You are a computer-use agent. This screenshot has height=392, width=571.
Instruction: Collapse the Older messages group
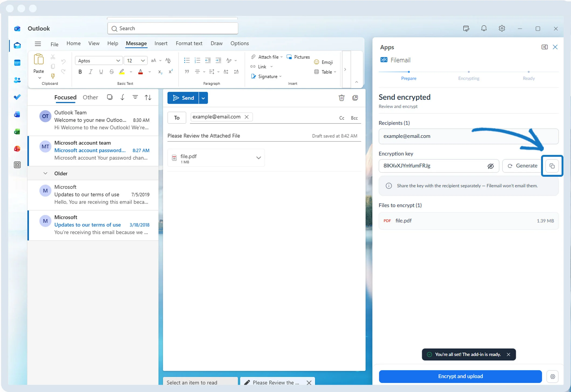click(45, 174)
